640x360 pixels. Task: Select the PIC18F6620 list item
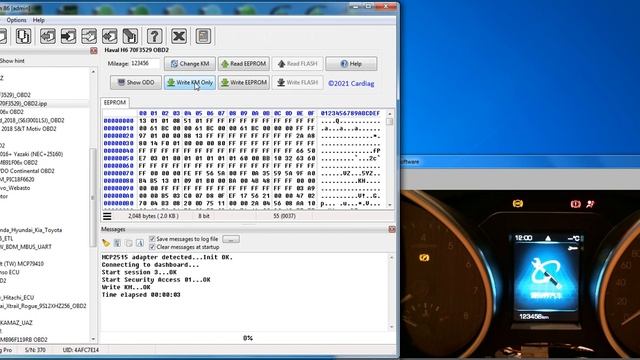click(17, 180)
